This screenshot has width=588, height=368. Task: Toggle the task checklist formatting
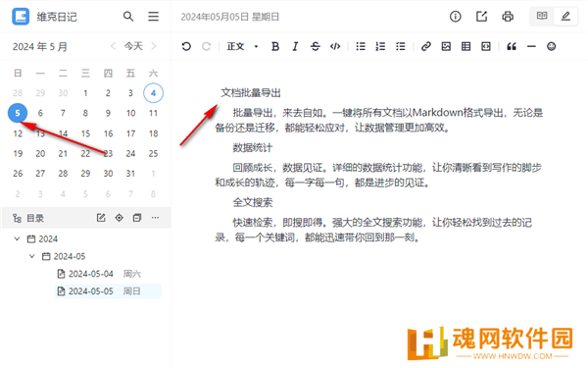pos(401,46)
